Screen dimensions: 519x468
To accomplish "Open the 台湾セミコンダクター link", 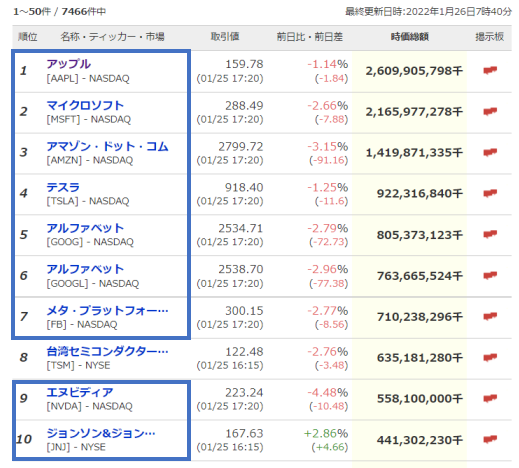I will pyautogui.click(x=107, y=351).
